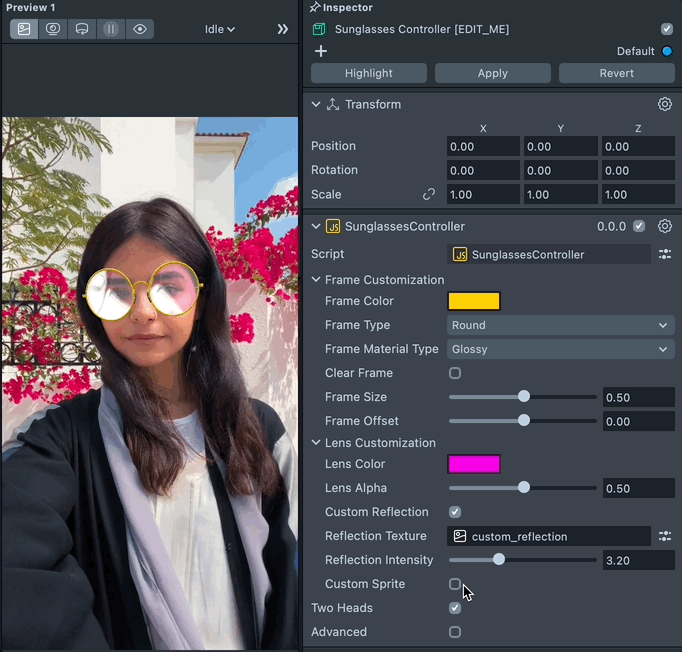This screenshot has width=682, height=652.
Task: Open Transform component settings gear
Action: click(665, 104)
